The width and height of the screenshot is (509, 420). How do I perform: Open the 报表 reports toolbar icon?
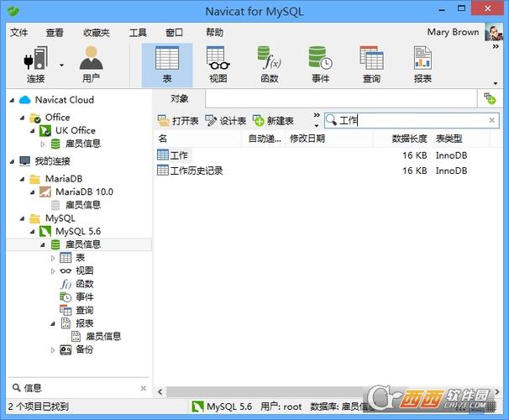[422, 65]
